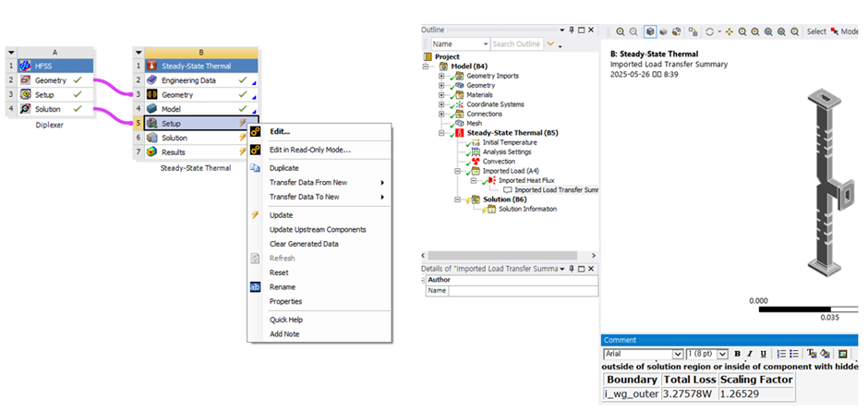Image resolution: width=868 pixels, height=411 pixels.
Task: Open the Rotate mode dropdown arrow
Action: point(719,32)
